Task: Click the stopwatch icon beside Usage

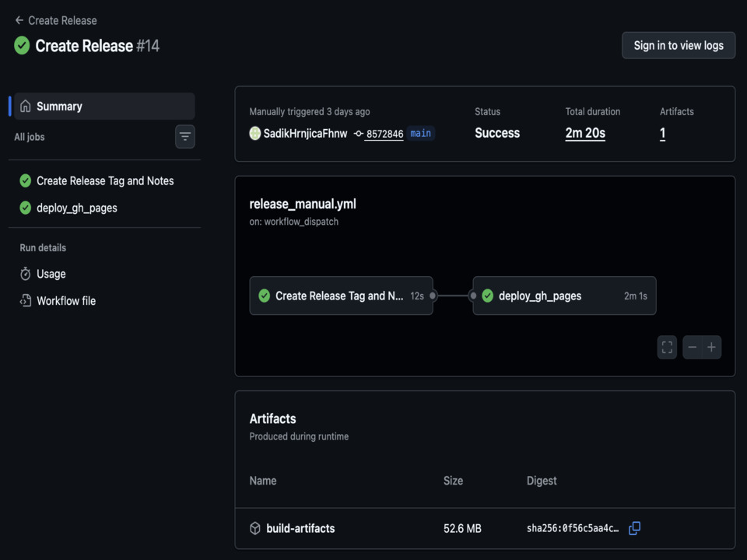Action: pyautogui.click(x=25, y=274)
